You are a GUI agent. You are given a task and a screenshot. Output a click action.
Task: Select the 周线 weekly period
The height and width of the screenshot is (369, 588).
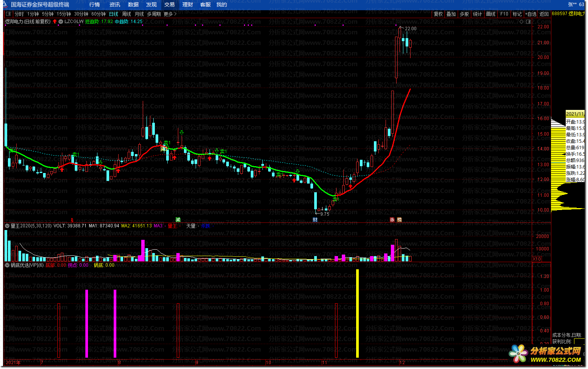point(127,14)
